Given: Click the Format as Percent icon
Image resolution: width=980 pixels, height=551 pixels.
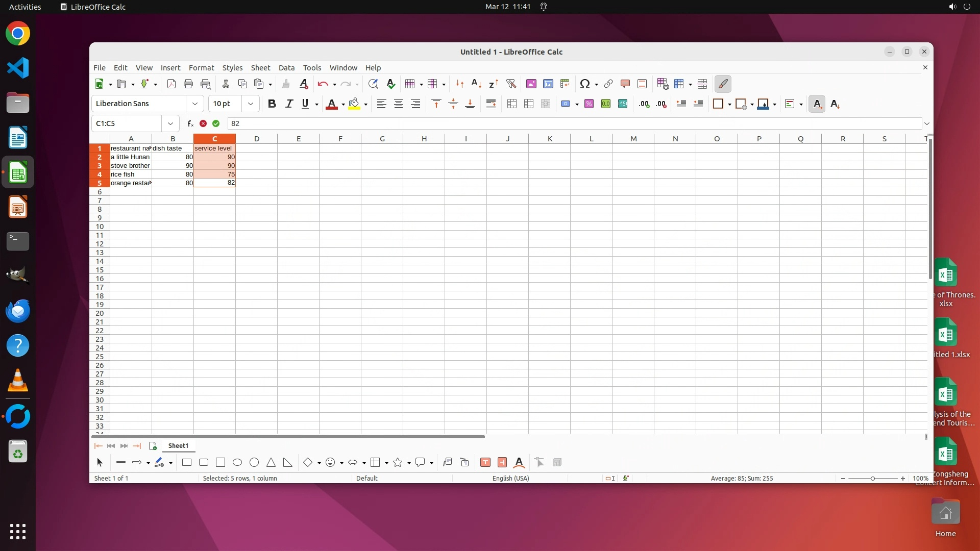Looking at the screenshot, I should point(589,104).
